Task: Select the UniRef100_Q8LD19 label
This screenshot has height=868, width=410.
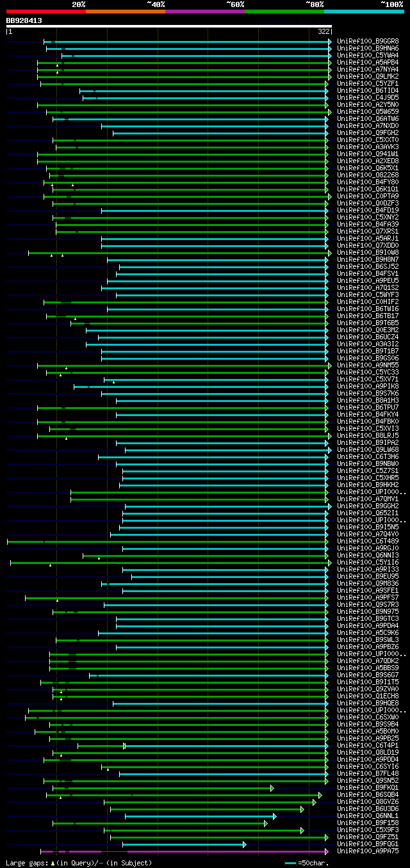Action: [368, 752]
